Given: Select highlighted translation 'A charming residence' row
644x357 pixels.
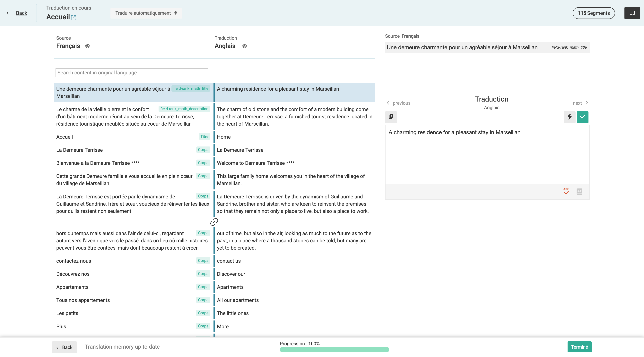Looking at the screenshot, I should [295, 92].
